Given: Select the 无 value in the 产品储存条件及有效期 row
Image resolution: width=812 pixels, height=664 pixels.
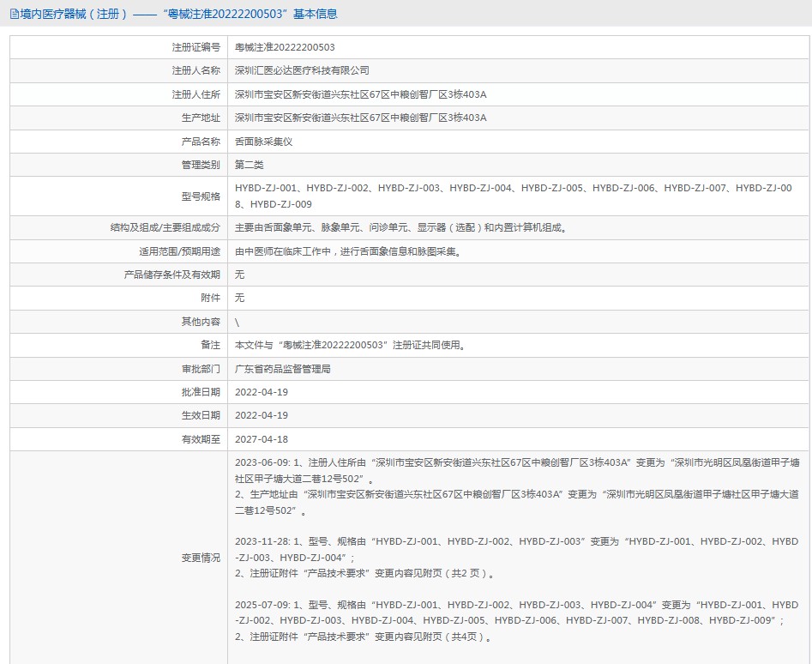Looking at the screenshot, I should point(239,275).
